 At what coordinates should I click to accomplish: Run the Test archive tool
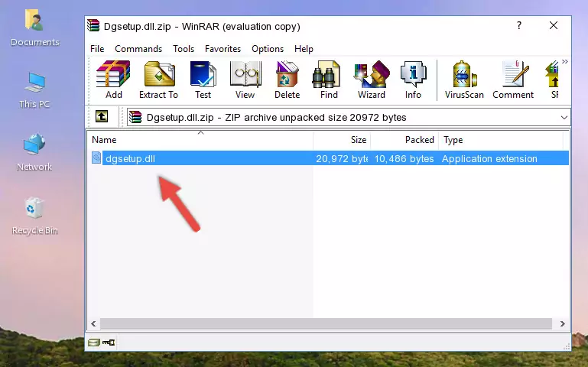click(x=203, y=80)
